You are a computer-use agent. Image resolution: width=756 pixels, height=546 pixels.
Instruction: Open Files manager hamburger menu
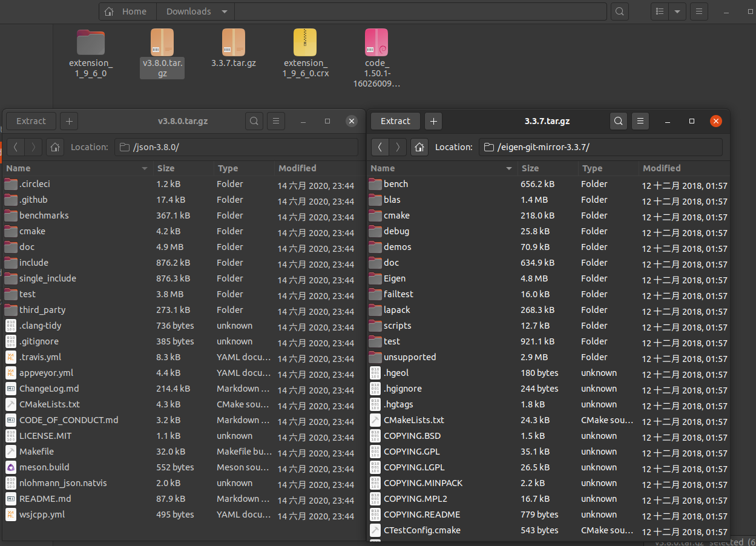point(699,12)
